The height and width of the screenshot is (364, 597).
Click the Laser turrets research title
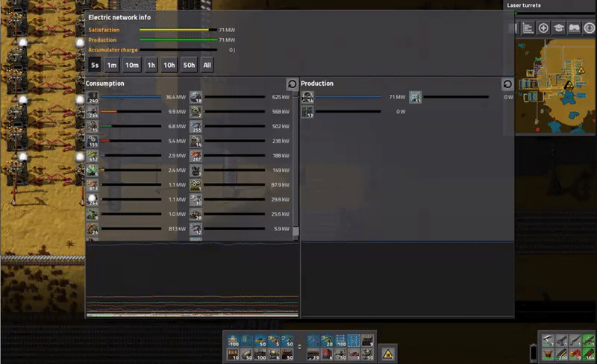coord(524,5)
